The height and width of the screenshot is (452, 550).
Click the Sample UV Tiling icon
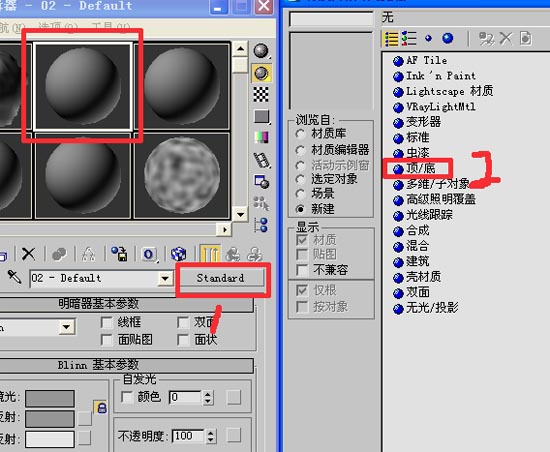261,116
